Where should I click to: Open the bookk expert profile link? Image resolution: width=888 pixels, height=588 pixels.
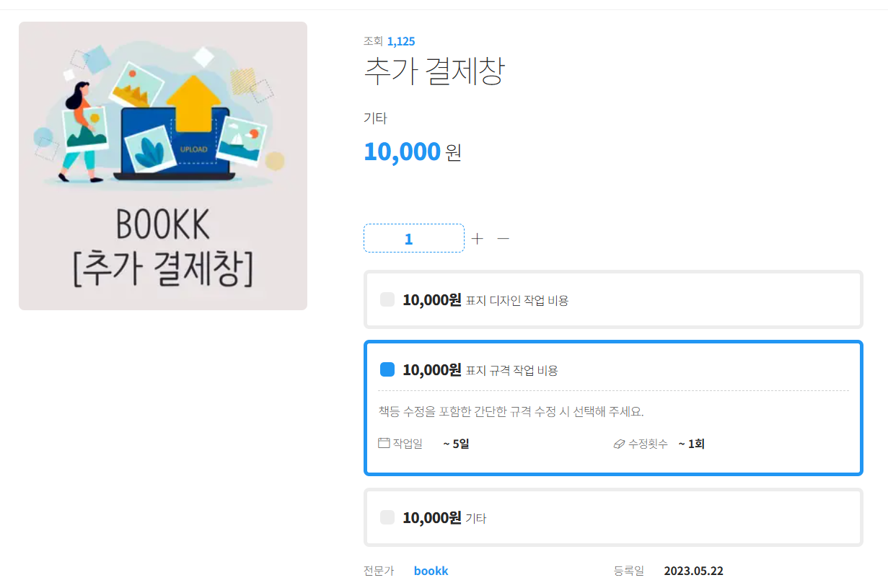pyautogui.click(x=431, y=571)
